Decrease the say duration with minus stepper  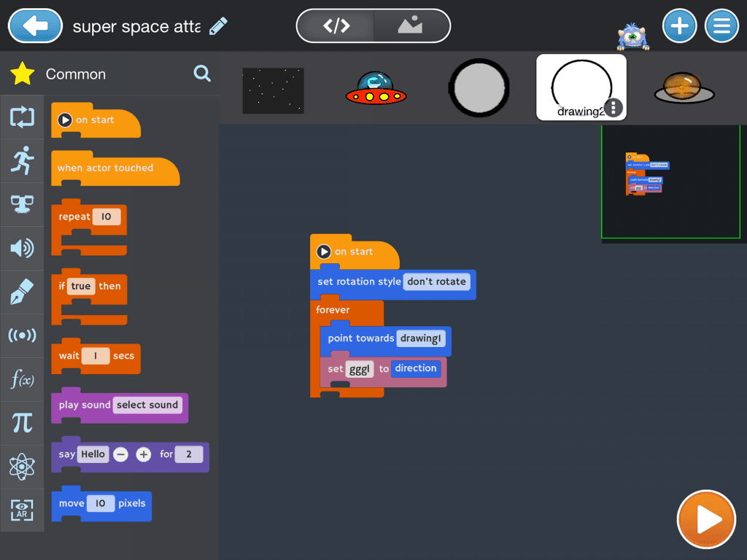[x=120, y=454]
